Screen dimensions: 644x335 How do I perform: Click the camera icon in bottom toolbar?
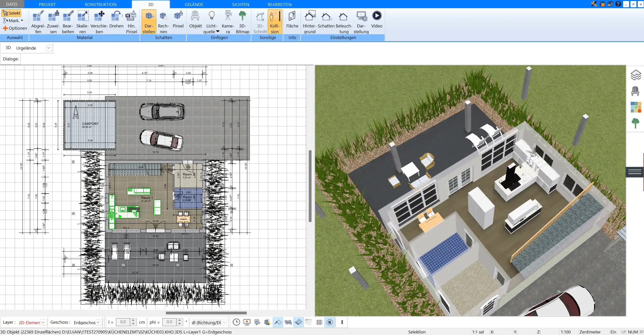(x=257, y=322)
